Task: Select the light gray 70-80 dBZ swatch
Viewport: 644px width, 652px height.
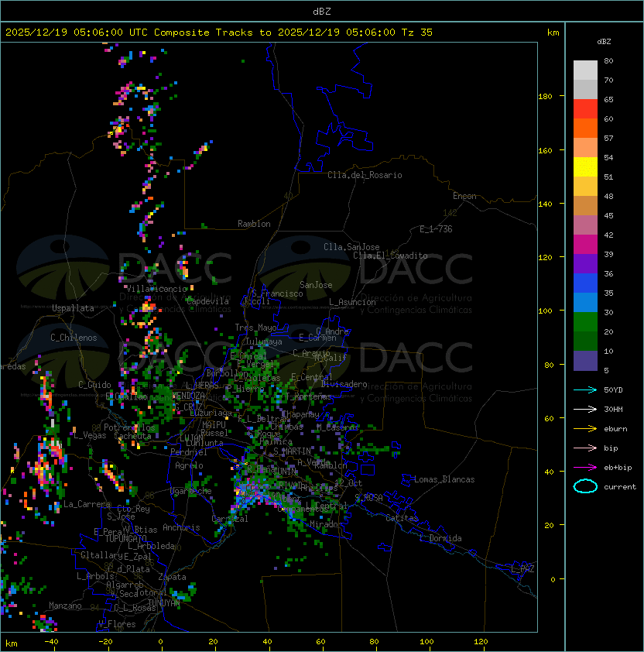Action: coord(585,70)
